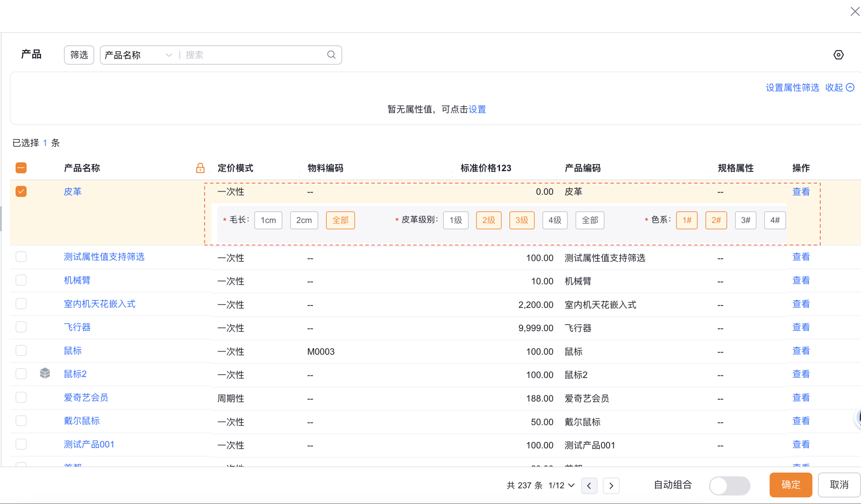Open the 1/12 page selector dropdown

561,485
